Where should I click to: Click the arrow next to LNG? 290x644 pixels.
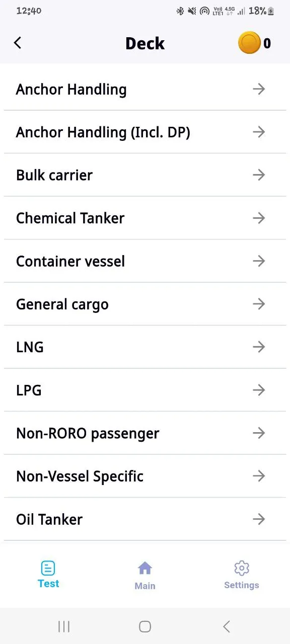click(x=259, y=347)
